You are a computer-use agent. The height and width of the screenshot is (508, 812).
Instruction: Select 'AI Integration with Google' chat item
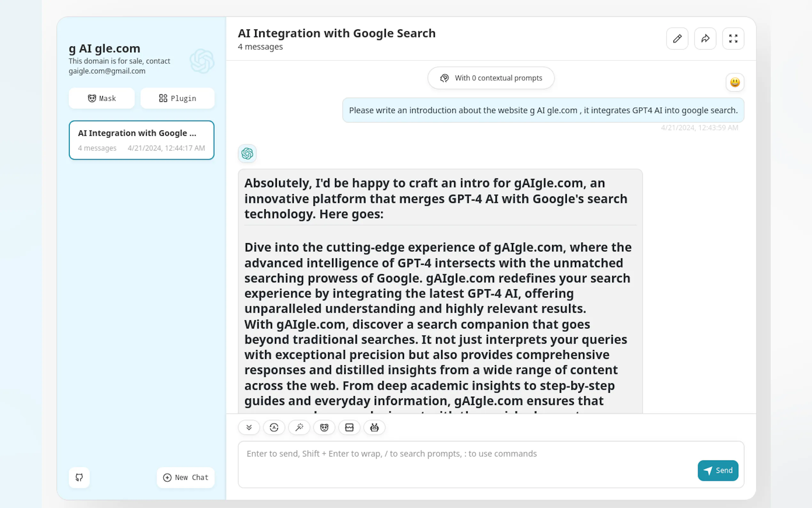pyautogui.click(x=141, y=140)
